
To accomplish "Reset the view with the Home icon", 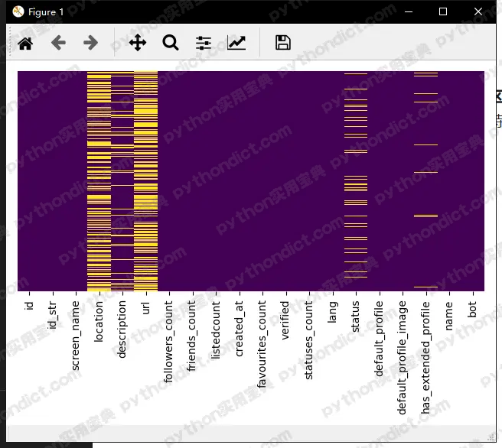I will point(25,43).
